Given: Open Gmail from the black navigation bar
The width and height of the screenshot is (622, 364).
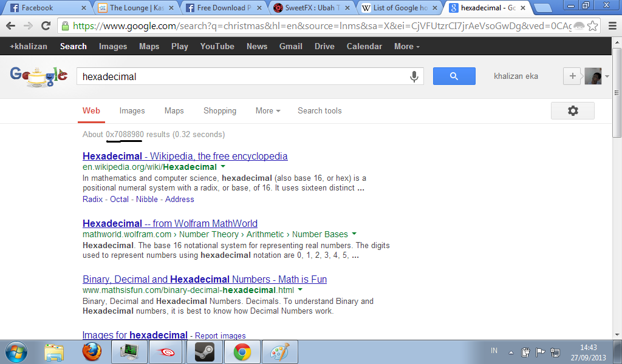Looking at the screenshot, I should tap(291, 46).
